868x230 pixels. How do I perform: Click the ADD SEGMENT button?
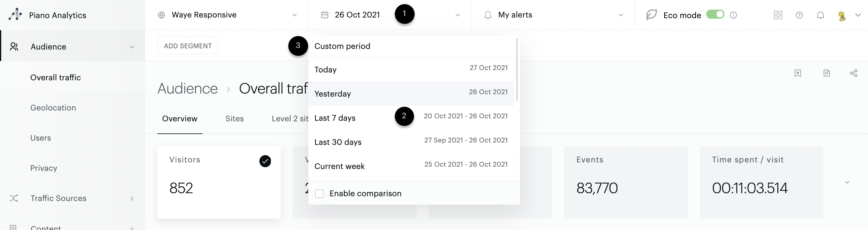188,46
